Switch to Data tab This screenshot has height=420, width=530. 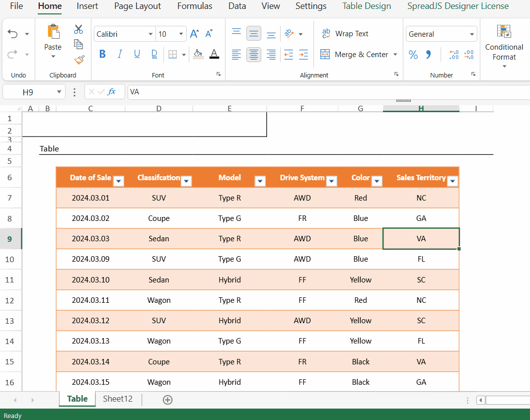237,6
